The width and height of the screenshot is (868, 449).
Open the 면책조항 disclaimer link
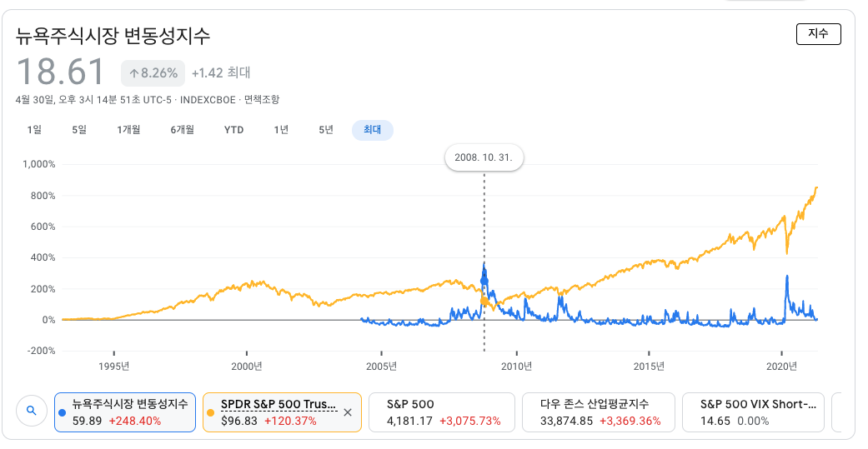click(x=262, y=99)
